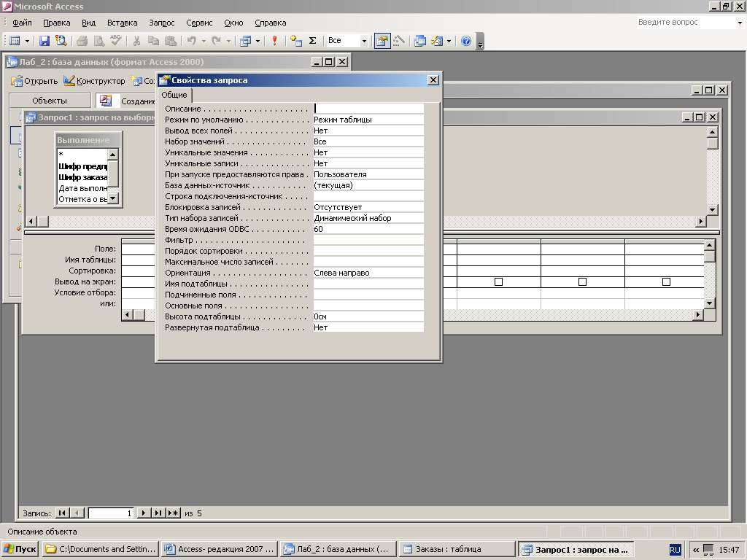
Task: Click the Query Type toolbar icon
Action: point(245,41)
